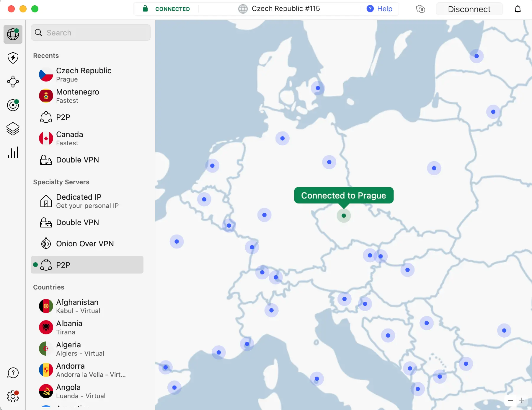Select Onion Over VPN specialty server
The width and height of the screenshot is (532, 410).
coord(85,244)
